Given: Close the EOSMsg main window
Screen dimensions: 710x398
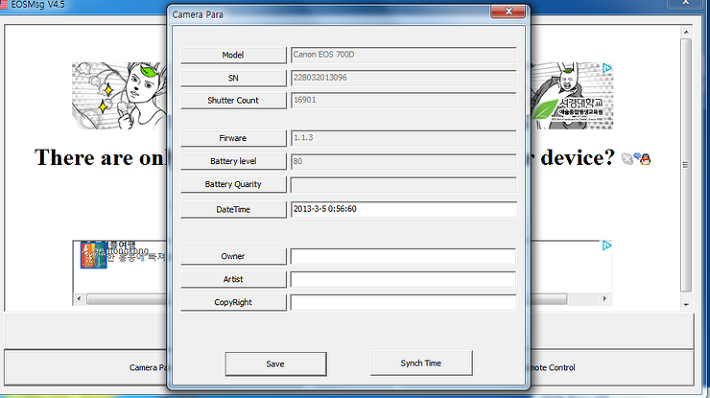Looking at the screenshot, I should click(686, 3).
